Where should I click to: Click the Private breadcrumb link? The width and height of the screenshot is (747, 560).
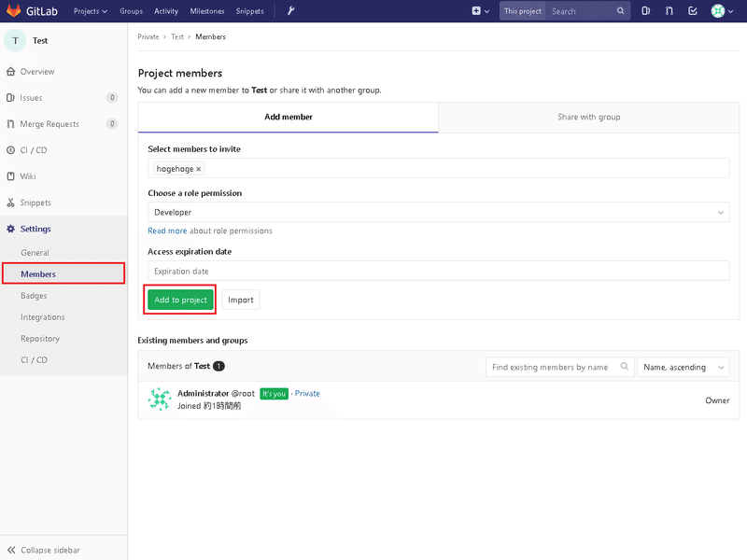click(x=148, y=36)
